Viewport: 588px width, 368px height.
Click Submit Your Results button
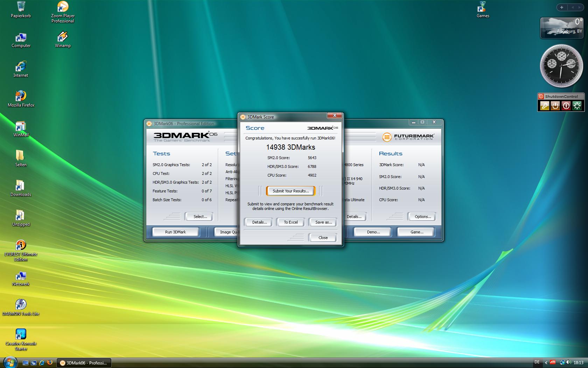290,191
